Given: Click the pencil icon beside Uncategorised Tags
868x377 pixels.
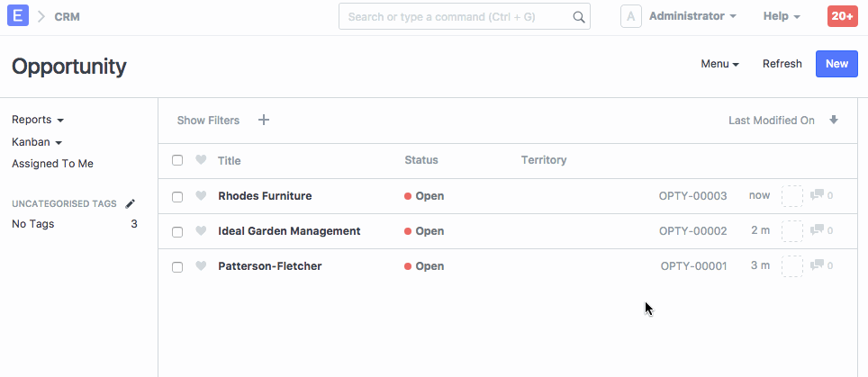Looking at the screenshot, I should [130, 203].
